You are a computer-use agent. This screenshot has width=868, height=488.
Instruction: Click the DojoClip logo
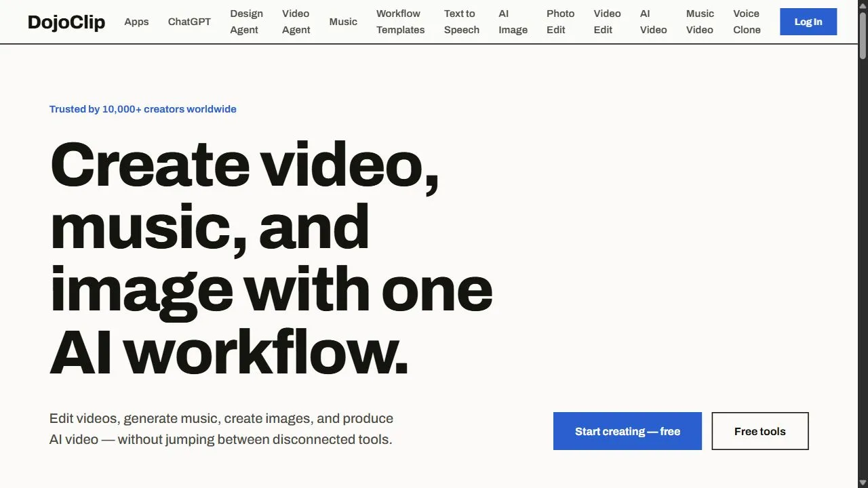coord(66,22)
